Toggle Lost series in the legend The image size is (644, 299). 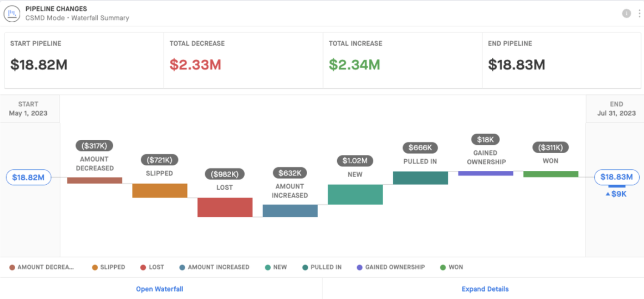(152, 267)
